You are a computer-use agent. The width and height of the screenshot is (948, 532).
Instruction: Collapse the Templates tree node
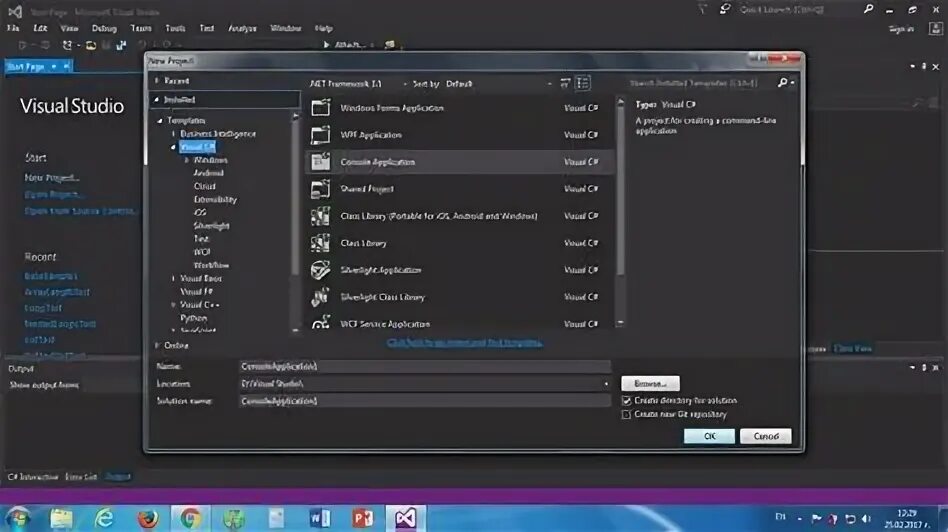(160, 121)
